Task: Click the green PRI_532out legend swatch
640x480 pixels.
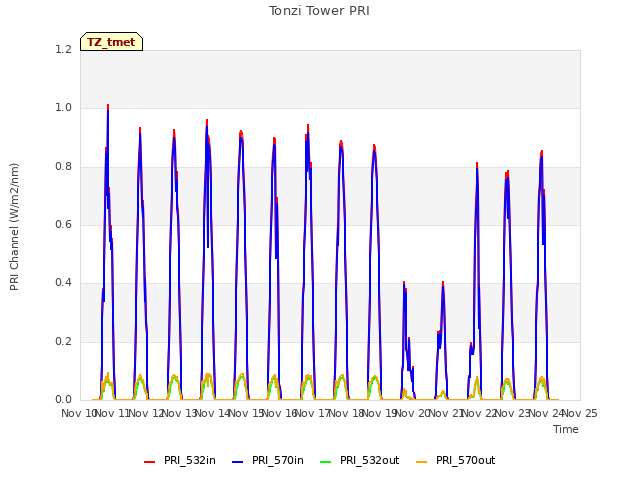Action: tap(325, 461)
